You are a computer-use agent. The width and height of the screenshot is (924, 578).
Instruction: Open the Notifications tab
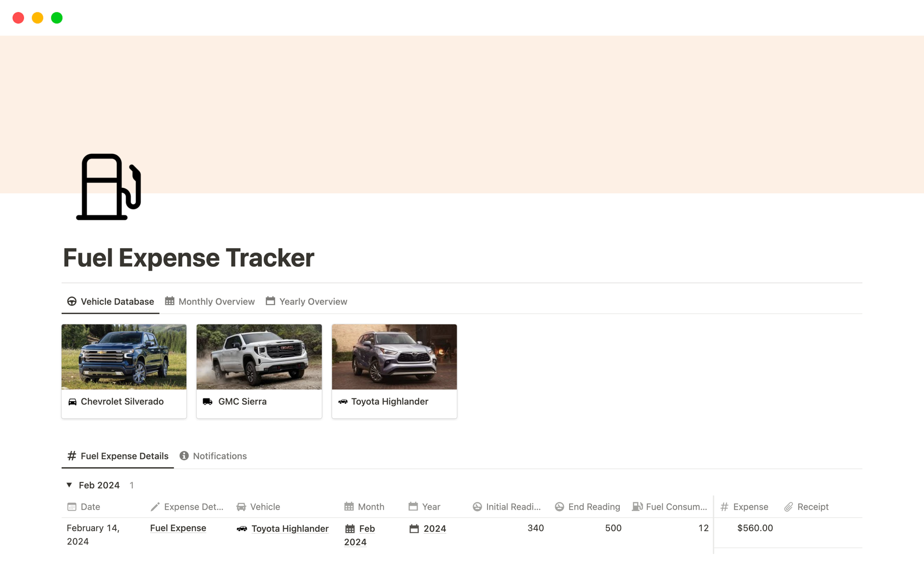[x=219, y=456]
